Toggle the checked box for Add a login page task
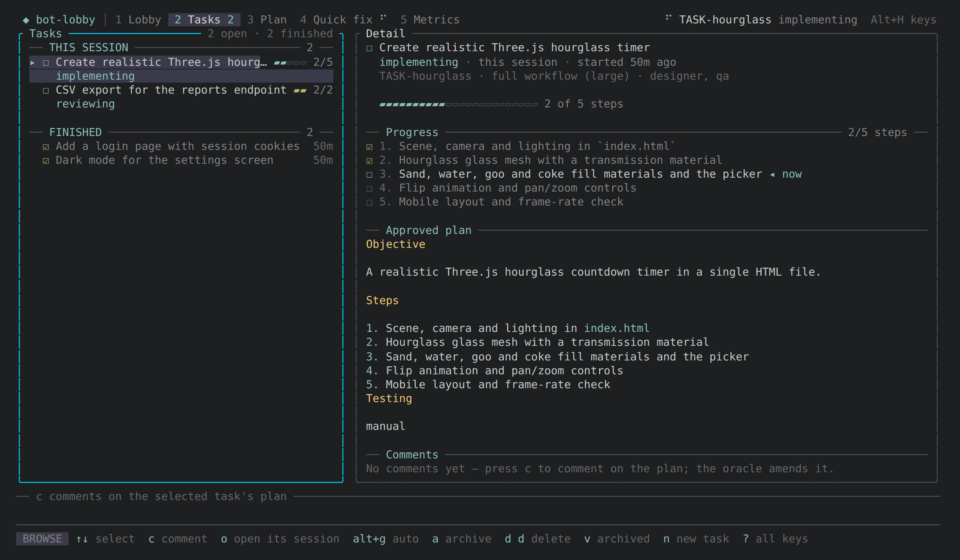This screenshot has height=560, width=960. tap(46, 147)
